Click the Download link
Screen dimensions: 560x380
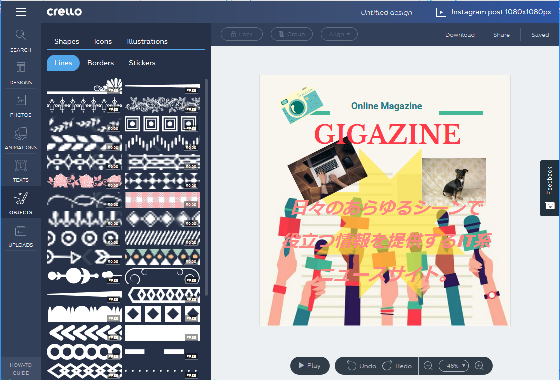pos(460,35)
